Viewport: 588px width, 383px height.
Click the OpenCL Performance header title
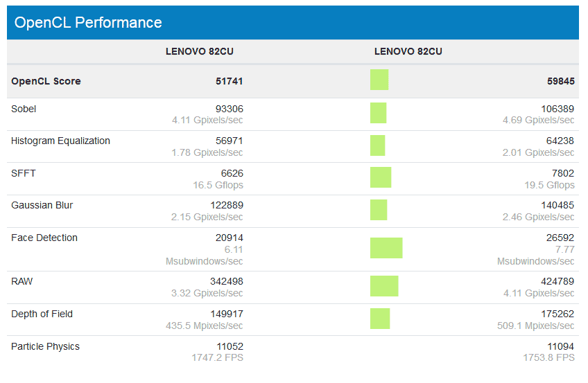[x=88, y=23]
